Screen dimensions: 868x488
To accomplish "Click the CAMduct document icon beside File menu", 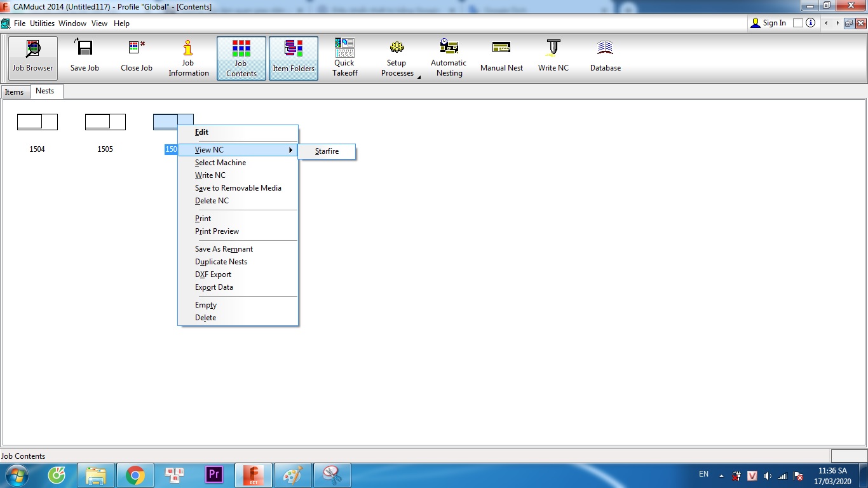I will [x=6, y=24].
